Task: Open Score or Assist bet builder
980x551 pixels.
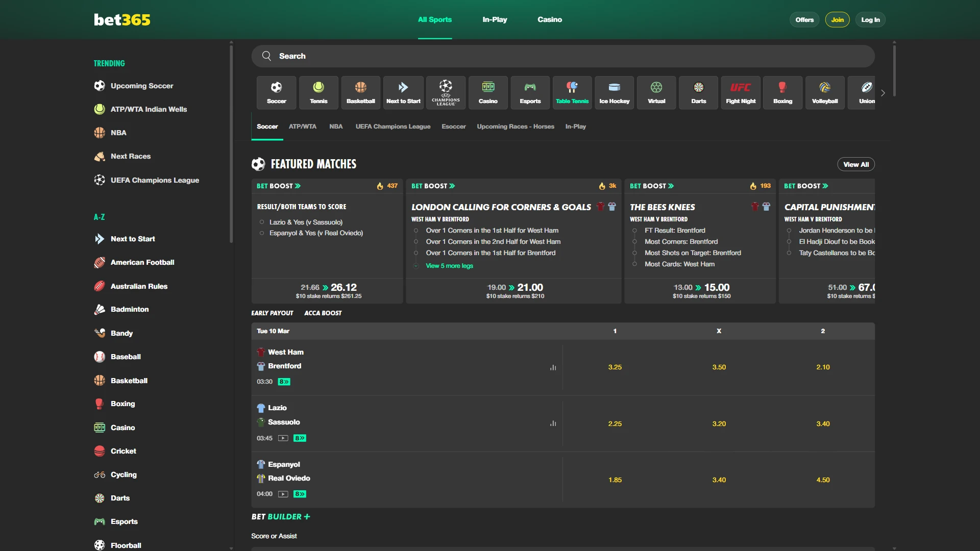Action: pyautogui.click(x=274, y=536)
